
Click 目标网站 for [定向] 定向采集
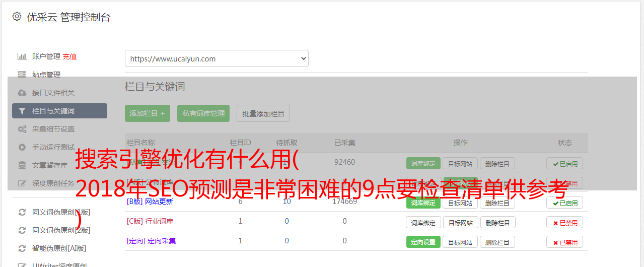click(x=460, y=242)
